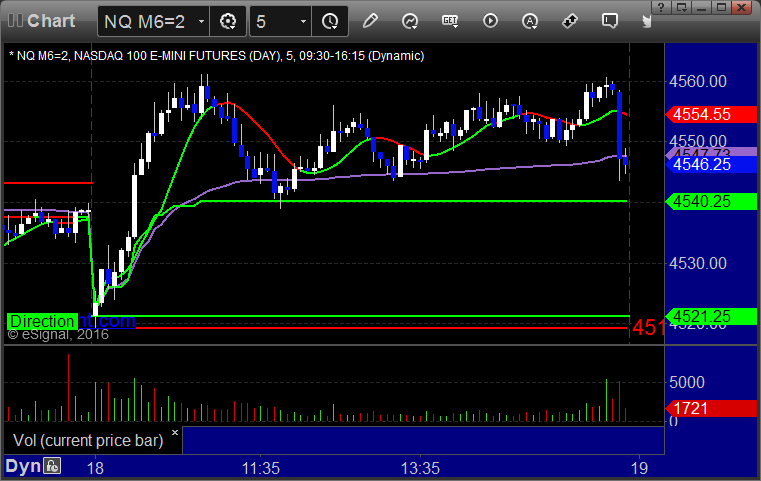Open the chat comment icon
This screenshot has width=761, height=481.
[610, 21]
